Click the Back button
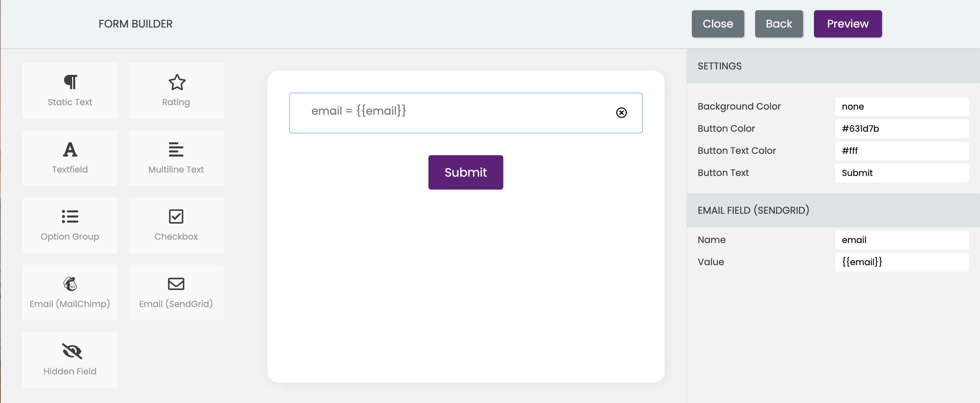The width and height of the screenshot is (980, 403). tap(779, 24)
